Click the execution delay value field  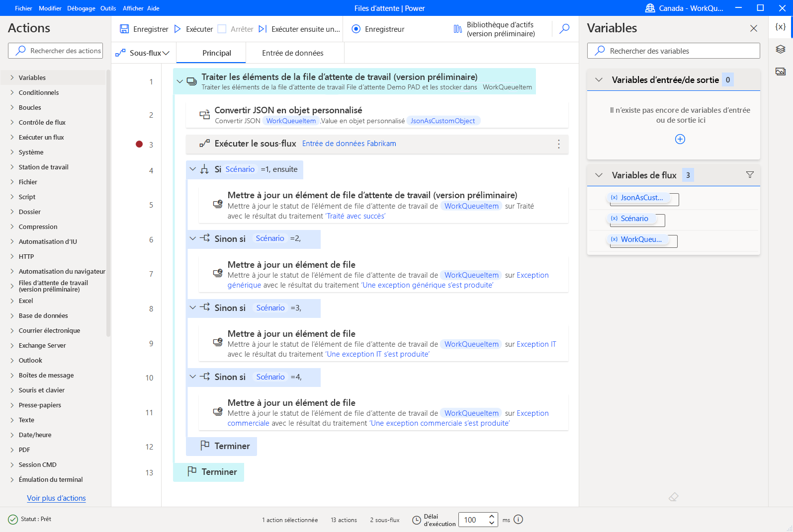(472, 520)
